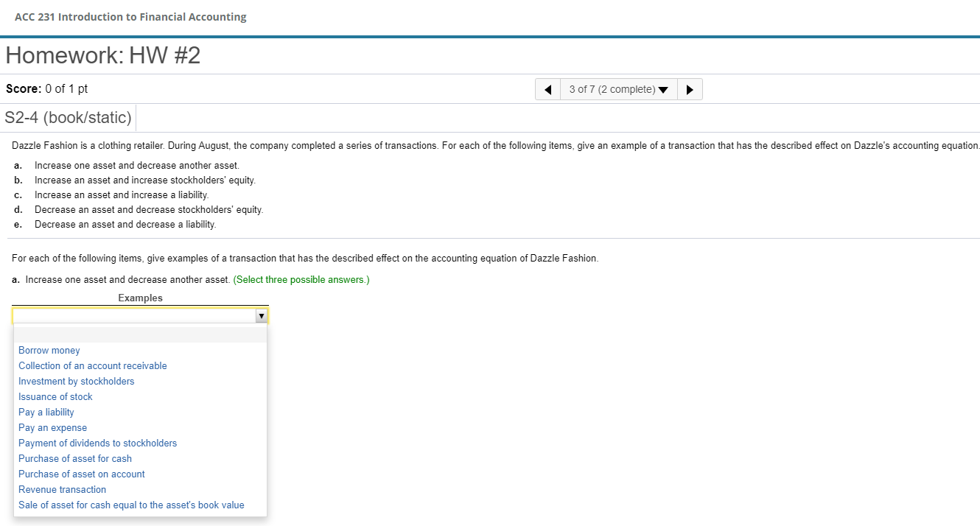
Task: Choose 'Purchase of asset on account'
Action: point(82,474)
